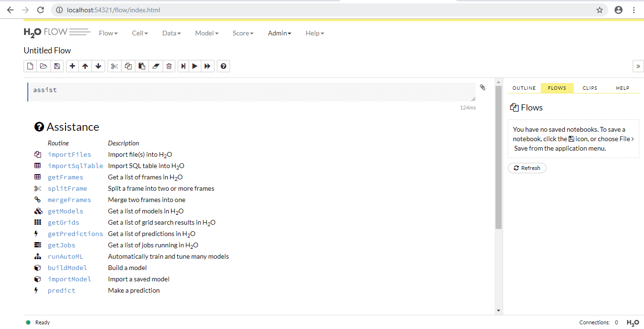Image resolution: width=644 pixels, height=329 pixels.
Task: Switch to the Clips tab
Action: pyautogui.click(x=590, y=88)
